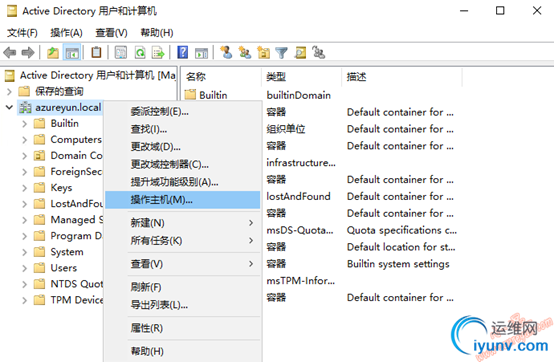Click the filter funnel toolbar icon

pos(282,53)
